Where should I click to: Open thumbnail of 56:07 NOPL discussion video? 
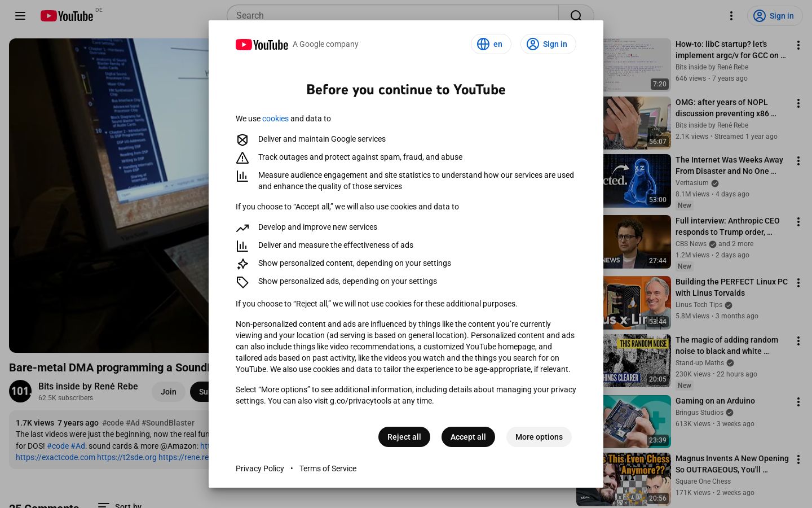[x=637, y=123]
